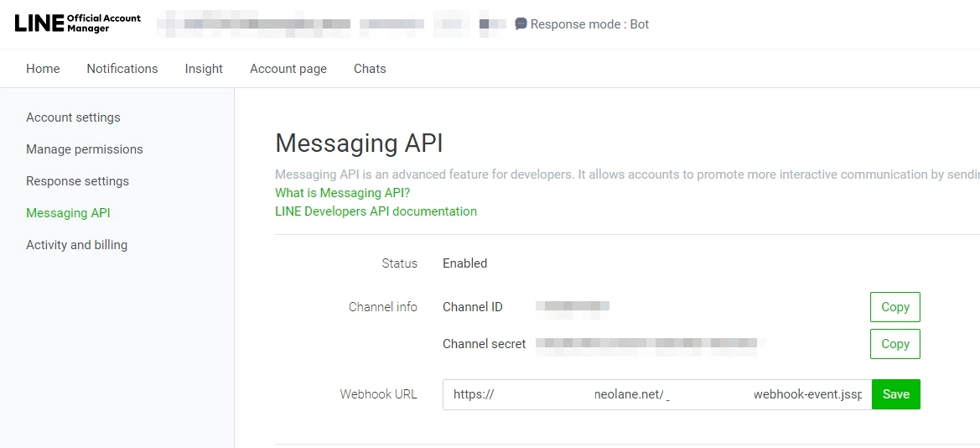The height and width of the screenshot is (448, 980).
Task: Click the blurred Channel ID value
Action: (573, 306)
